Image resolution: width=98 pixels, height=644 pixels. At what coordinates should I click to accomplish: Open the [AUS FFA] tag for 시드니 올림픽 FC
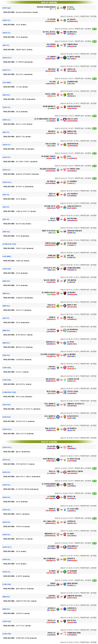(6, 417)
